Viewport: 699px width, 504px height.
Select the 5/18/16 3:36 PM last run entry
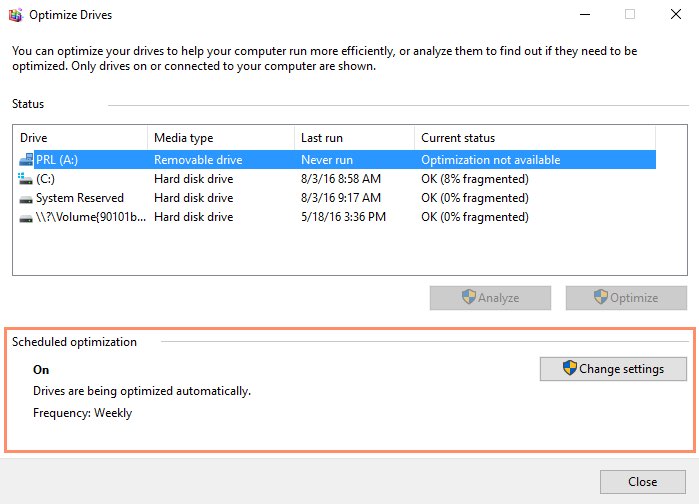coord(342,217)
